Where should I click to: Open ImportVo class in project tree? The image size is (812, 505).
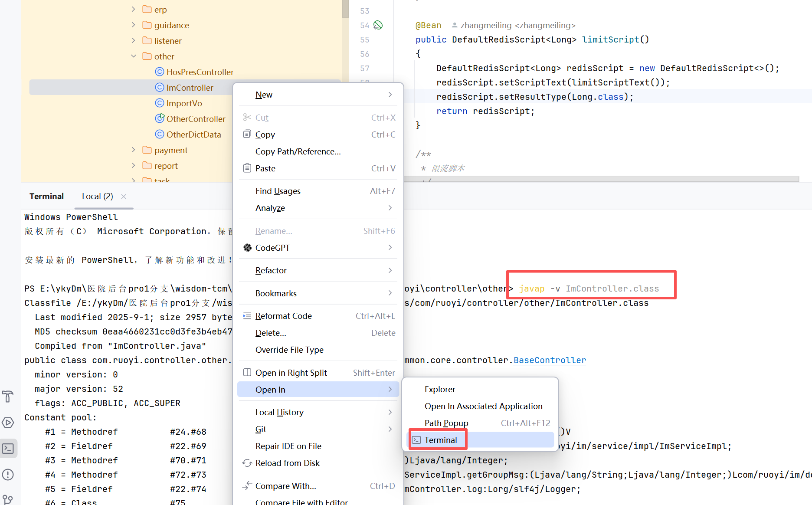[184, 103]
